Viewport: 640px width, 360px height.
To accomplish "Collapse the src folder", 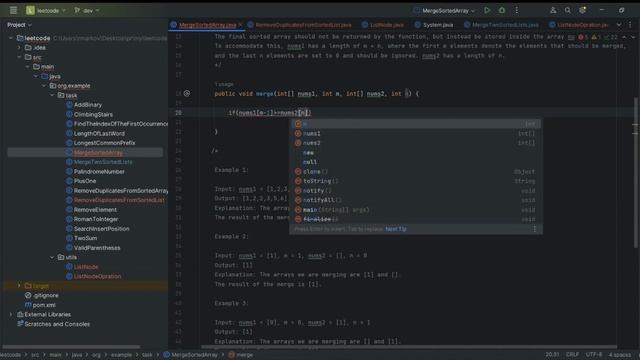I will (19, 57).
